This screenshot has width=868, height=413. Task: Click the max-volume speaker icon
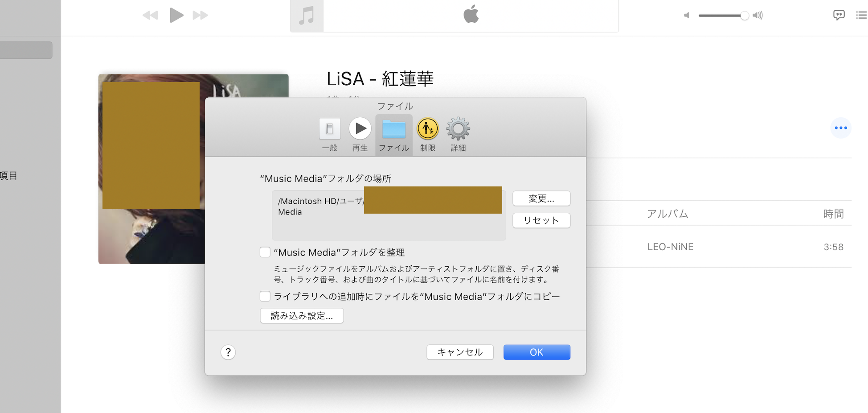(x=757, y=16)
